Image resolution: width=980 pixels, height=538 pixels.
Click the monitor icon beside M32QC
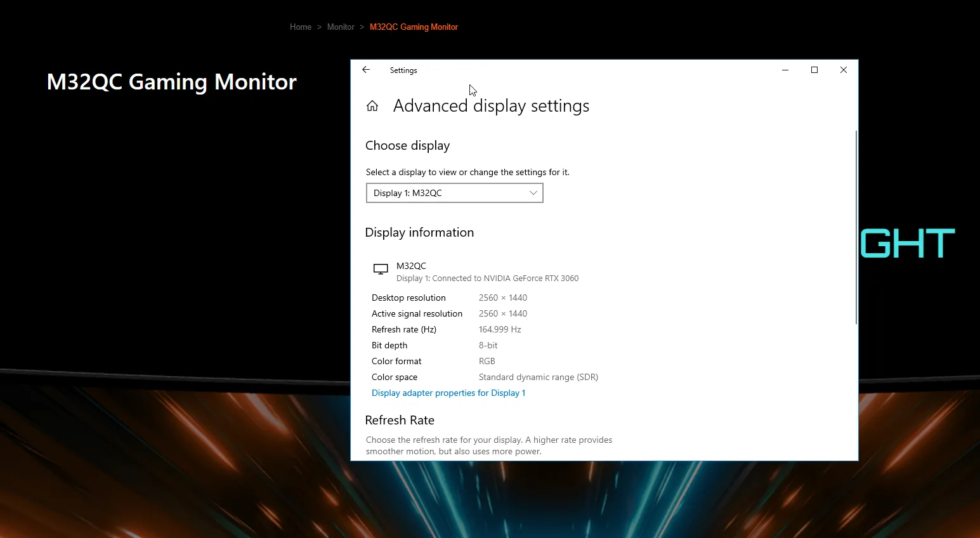click(381, 269)
